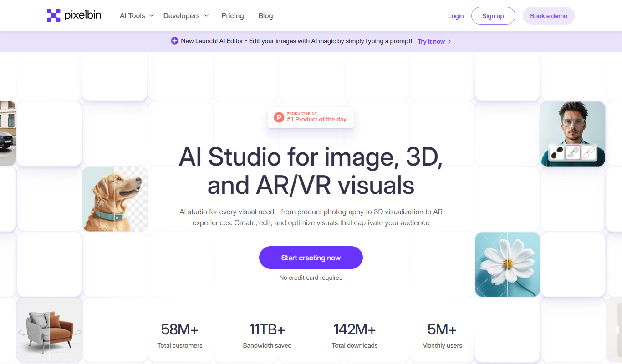The image size is (622, 364).
Task: Click the sparkle icon in launch banner
Action: (174, 41)
